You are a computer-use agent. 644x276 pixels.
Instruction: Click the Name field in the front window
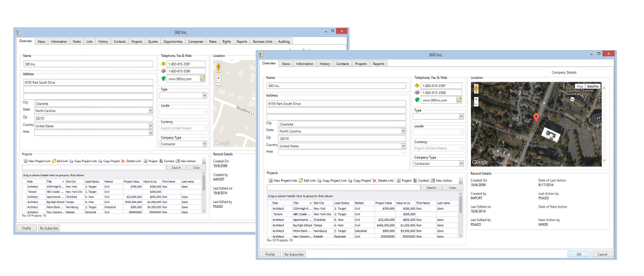click(x=336, y=86)
